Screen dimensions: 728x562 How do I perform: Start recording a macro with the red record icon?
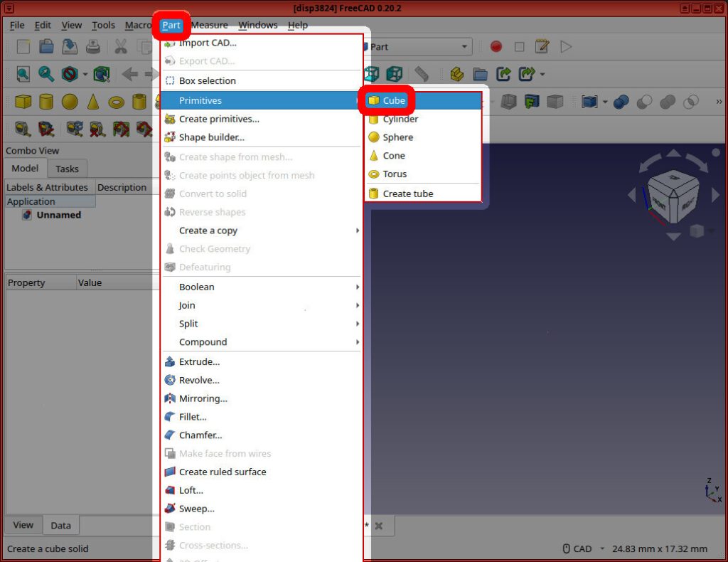click(496, 46)
